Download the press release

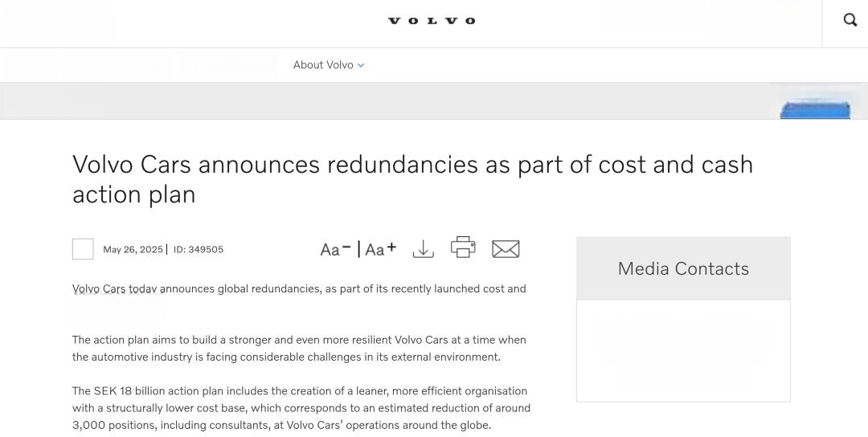tap(424, 248)
